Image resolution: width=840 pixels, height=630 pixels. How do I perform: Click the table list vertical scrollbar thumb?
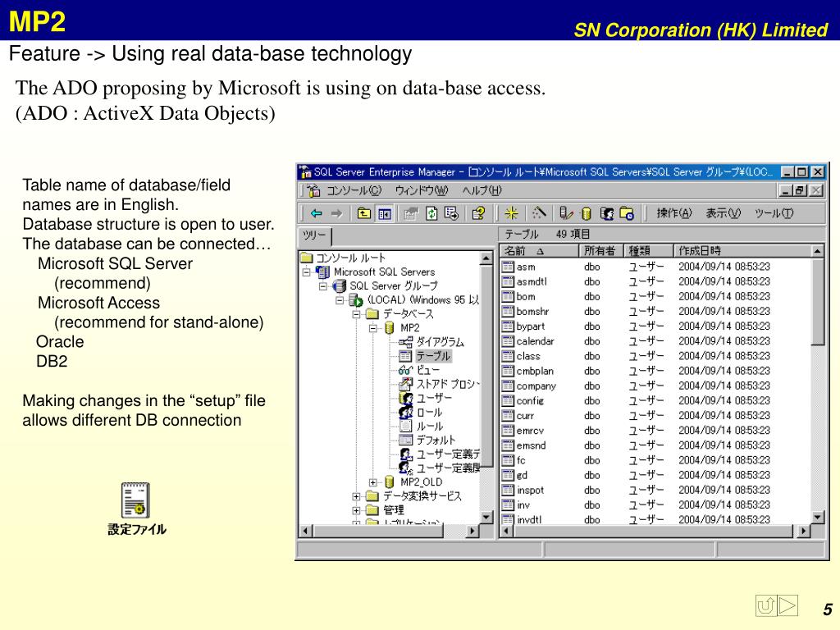coord(818,302)
